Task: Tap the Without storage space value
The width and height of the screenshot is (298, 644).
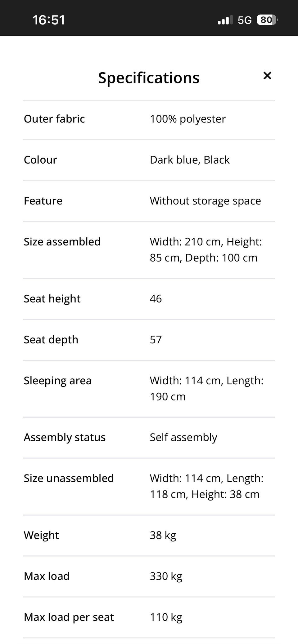Action: [x=205, y=201]
